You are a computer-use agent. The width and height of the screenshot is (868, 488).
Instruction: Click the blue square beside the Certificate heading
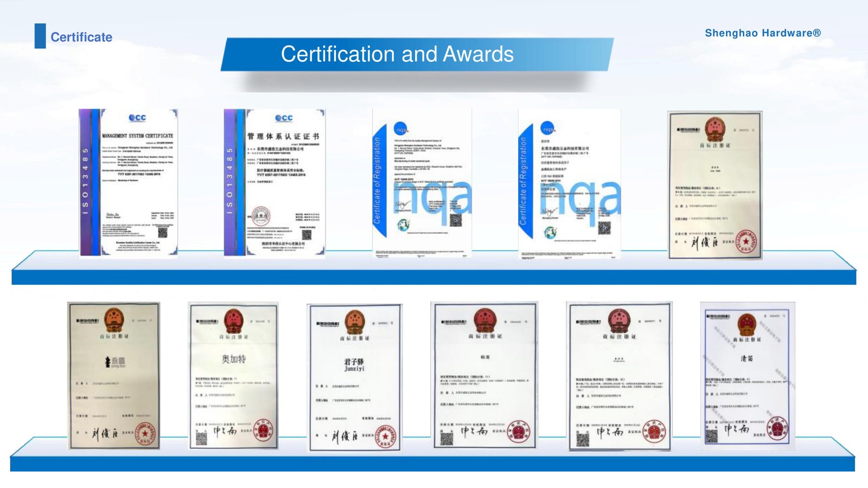click(x=40, y=36)
